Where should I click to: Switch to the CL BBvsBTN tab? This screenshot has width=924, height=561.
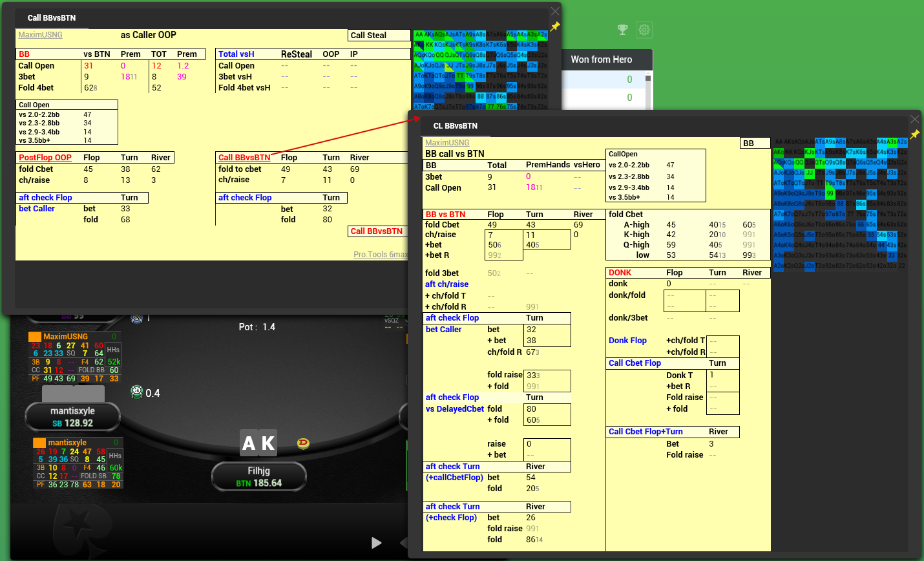[x=457, y=125]
